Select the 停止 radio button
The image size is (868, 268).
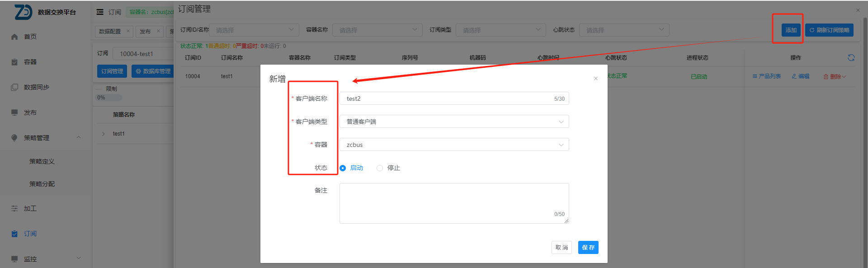pyautogui.click(x=380, y=168)
